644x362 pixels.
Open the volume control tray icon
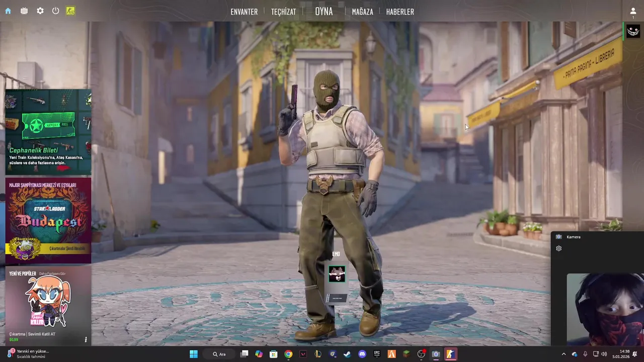pyautogui.click(x=604, y=354)
